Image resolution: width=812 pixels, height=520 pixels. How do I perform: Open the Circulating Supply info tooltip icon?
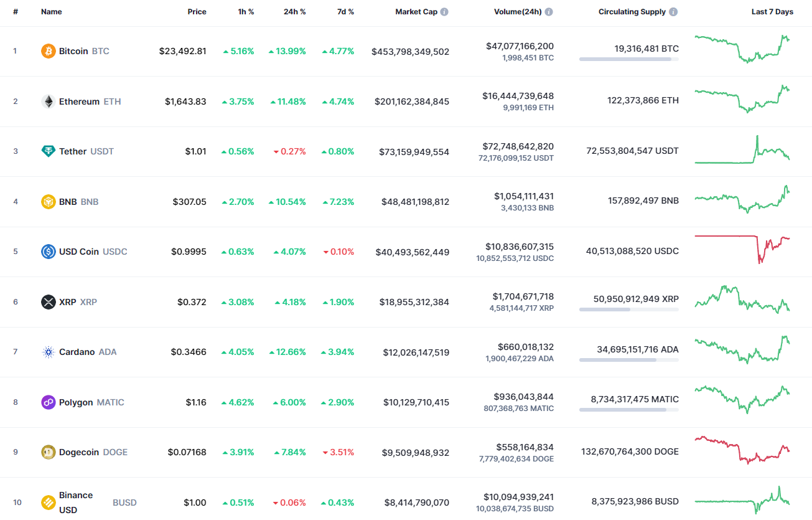[x=674, y=11]
